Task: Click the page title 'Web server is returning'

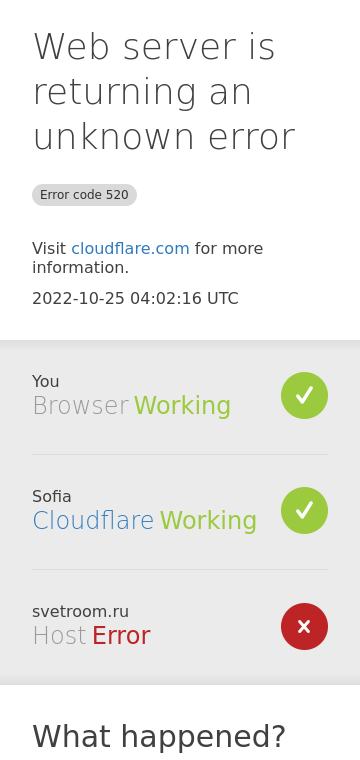Action: pos(154,69)
